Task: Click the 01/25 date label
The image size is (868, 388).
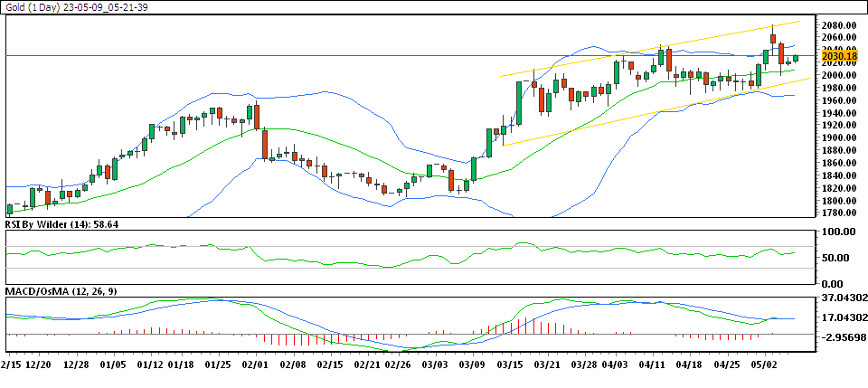Action: tap(219, 366)
